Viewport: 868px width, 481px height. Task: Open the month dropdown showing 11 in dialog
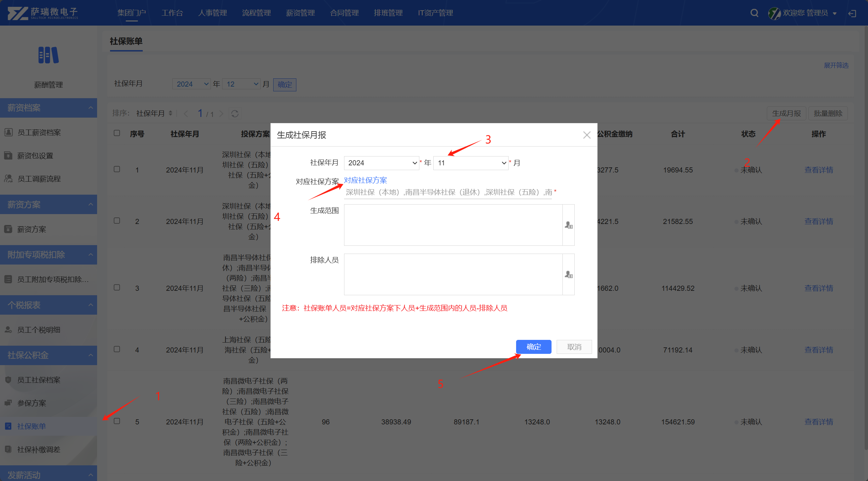click(x=471, y=163)
